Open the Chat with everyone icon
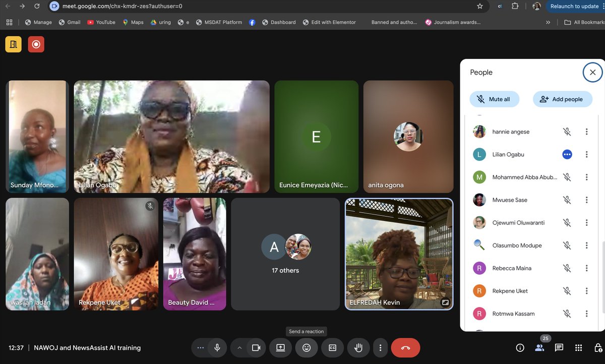605x364 pixels. pyautogui.click(x=559, y=348)
